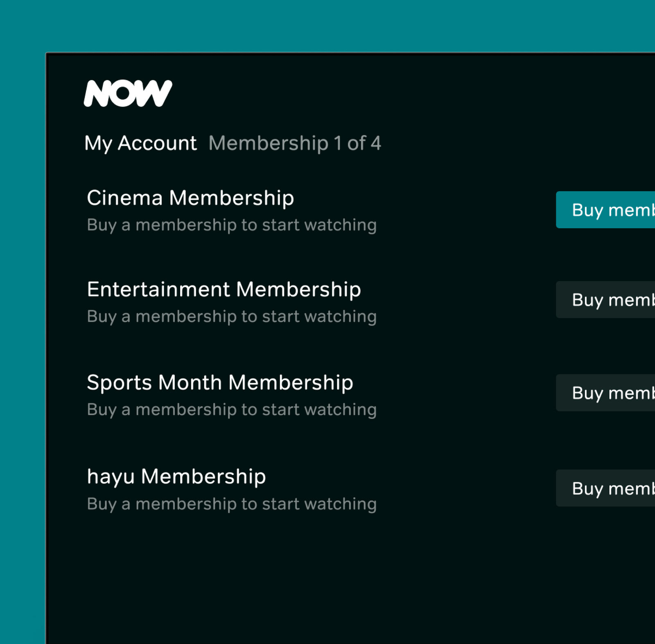Choose the hayu Membership title
The width and height of the screenshot is (655, 644).
point(176,477)
